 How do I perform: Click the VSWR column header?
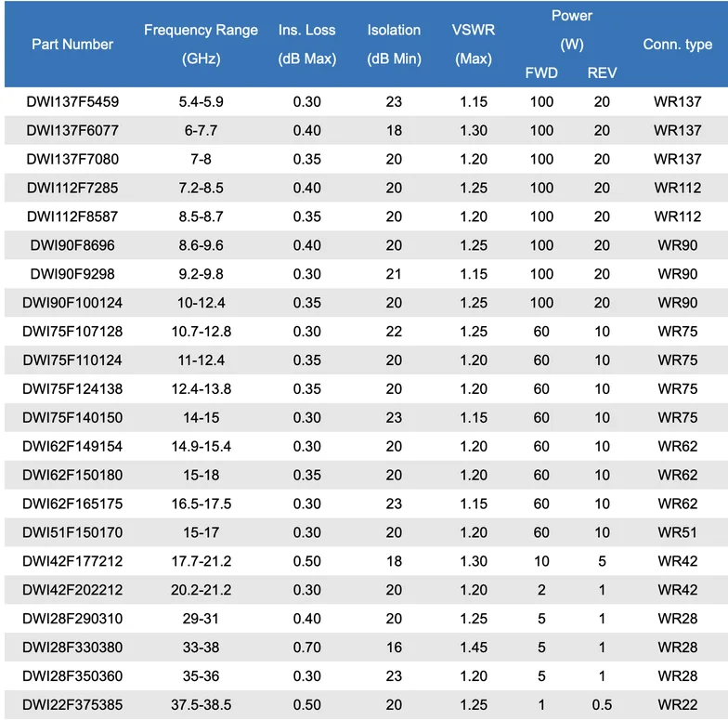click(474, 44)
